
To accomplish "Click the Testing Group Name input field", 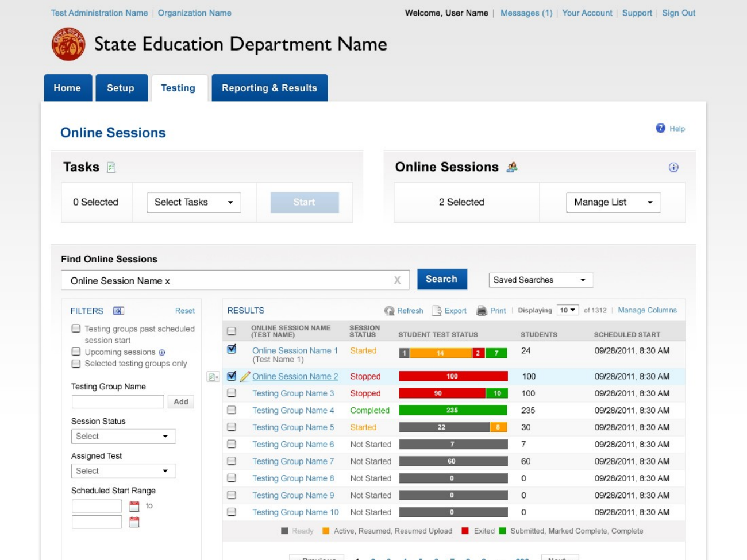I will tap(118, 401).
